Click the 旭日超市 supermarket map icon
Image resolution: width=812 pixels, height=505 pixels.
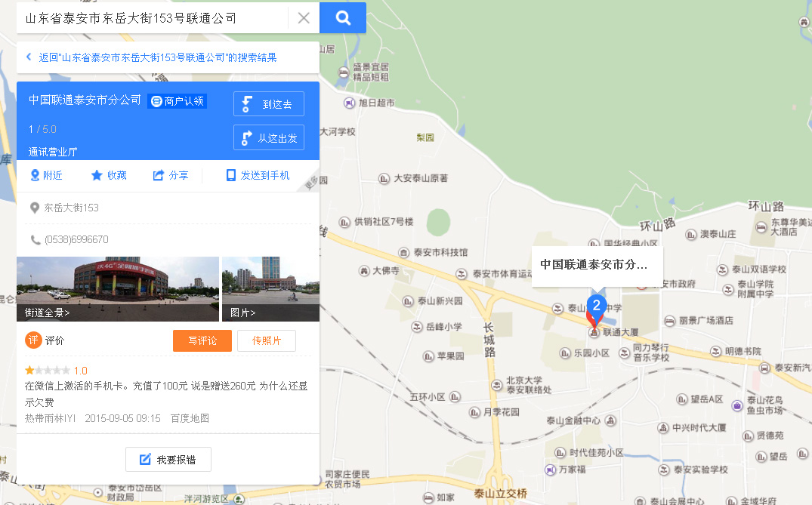tap(350, 103)
